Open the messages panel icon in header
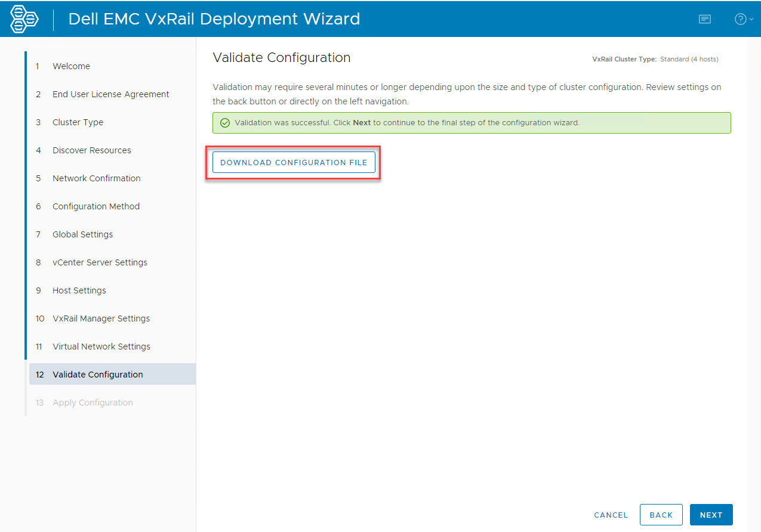This screenshot has width=761, height=532. pos(705,19)
